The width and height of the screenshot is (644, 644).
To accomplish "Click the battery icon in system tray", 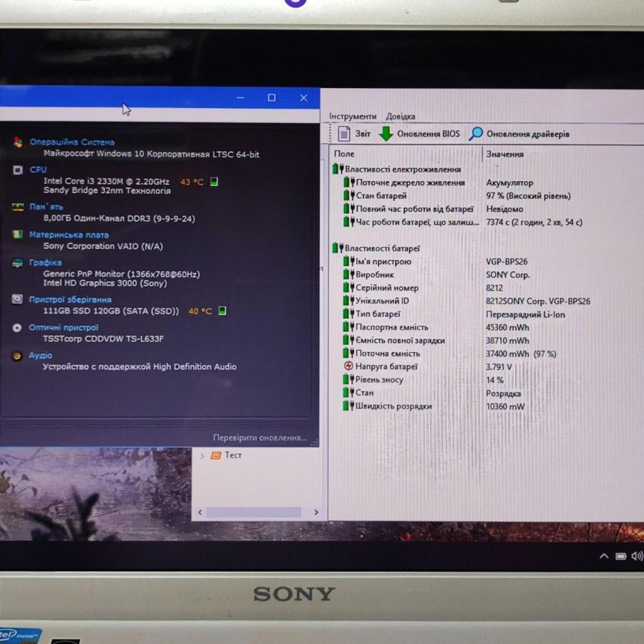I will [620, 556].
